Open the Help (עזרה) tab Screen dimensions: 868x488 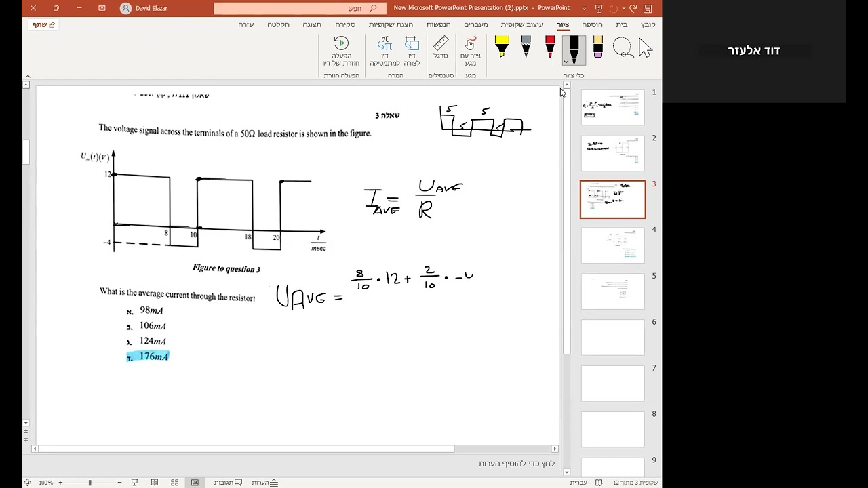[x=245, y=24]
